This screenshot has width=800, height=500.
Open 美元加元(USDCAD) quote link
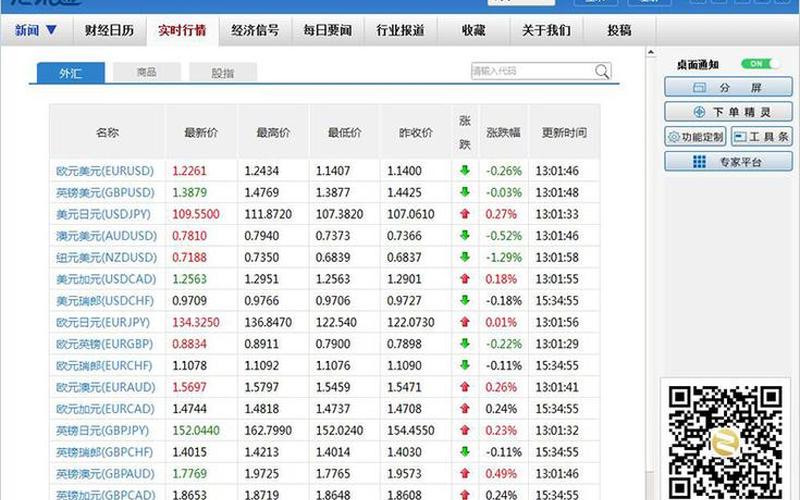[x=106, y=279]
